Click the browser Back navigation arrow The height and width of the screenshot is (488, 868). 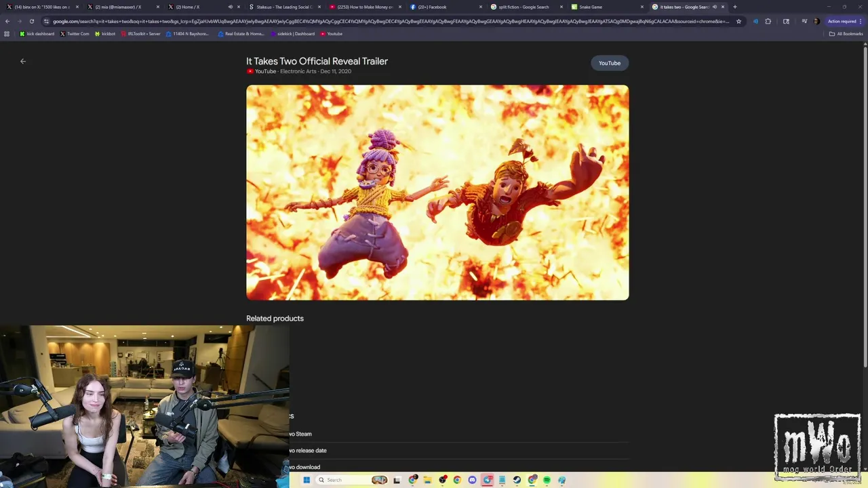coord(7,21)
